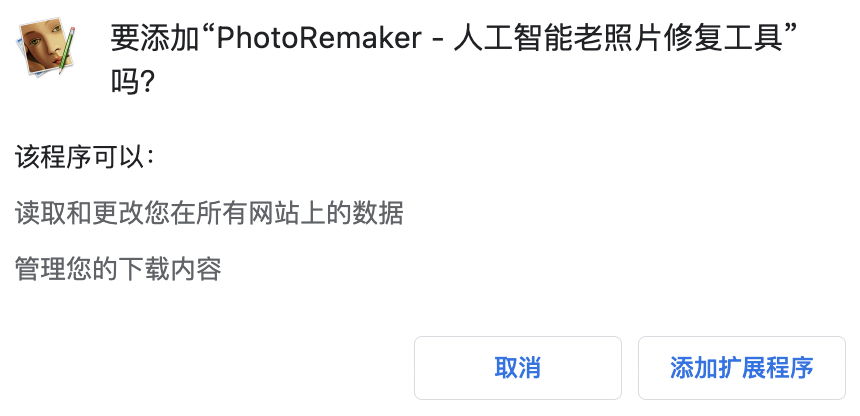Click 管理 at the start of the second permission

click(40, 269)
